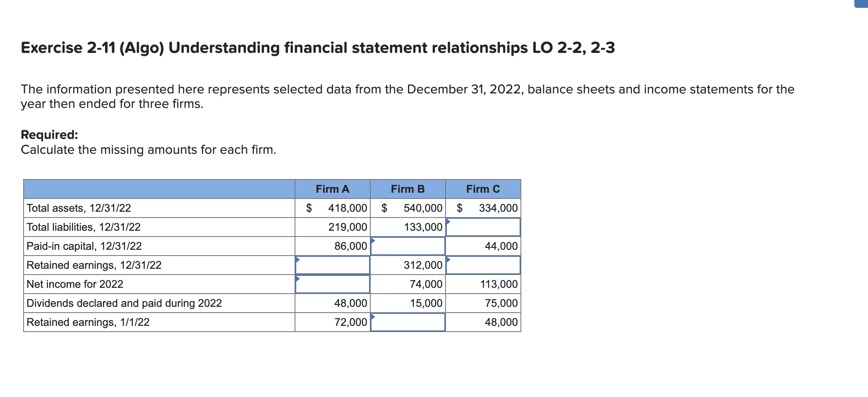Image resolution: width=868 pixels, height=397 pixels.
Task: Select the empty Retained earnings 12/31/22 input for Firm A
Action: pyautogui.click(x=332, y=265)
